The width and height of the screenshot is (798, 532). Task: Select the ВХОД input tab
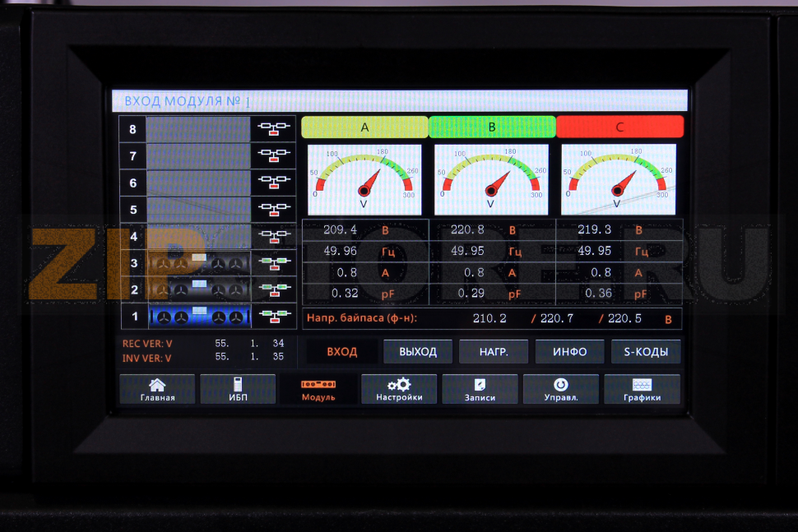click(x=342, y=352)
